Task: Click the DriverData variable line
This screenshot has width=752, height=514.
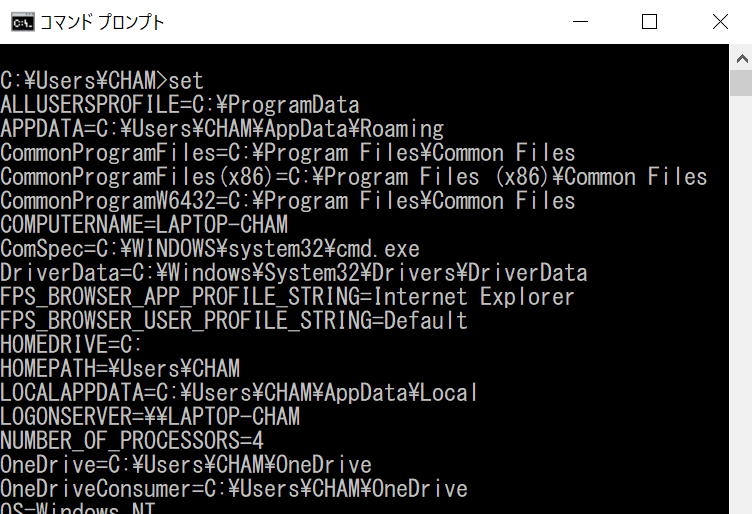Action: (294, 273)
